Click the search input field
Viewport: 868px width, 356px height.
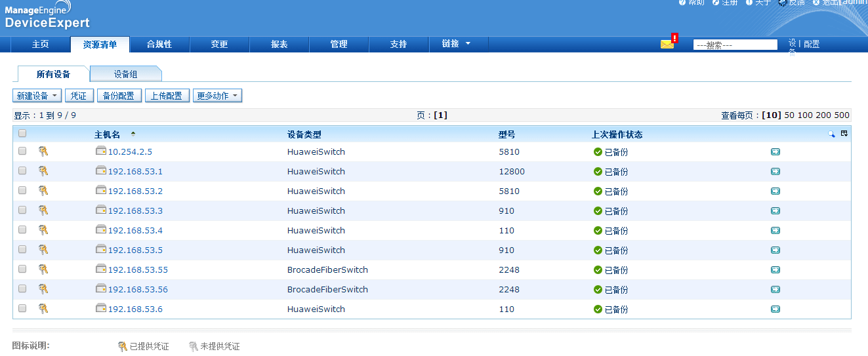735,45
